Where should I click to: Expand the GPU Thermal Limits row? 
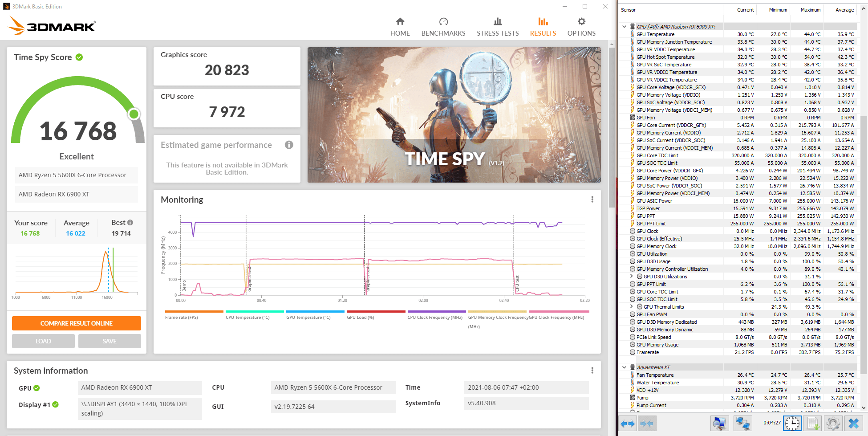pos(631,307)
